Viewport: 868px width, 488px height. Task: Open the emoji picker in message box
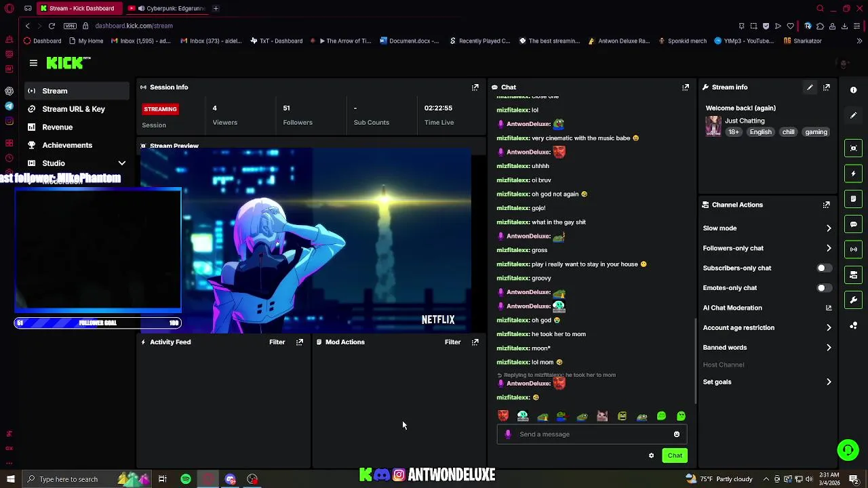coord(677,434)
